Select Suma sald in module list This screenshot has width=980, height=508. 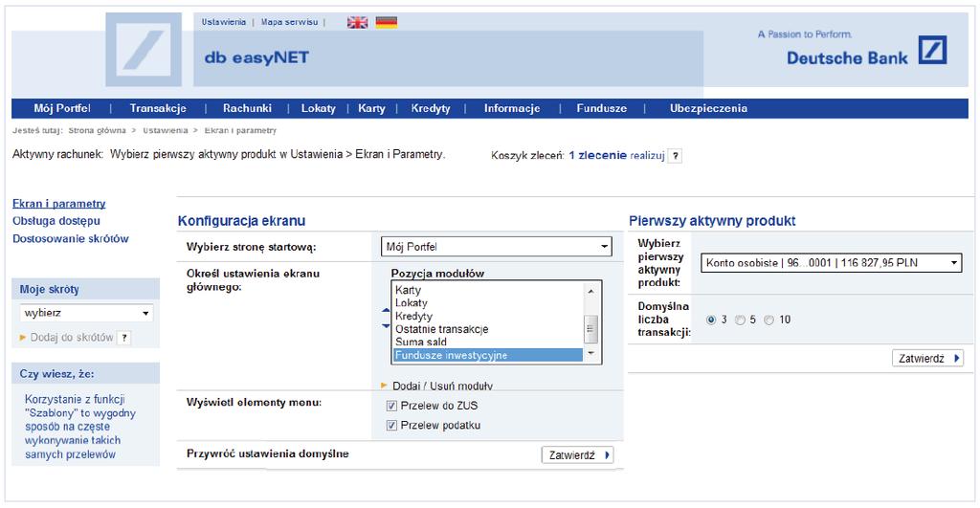click(x=488, y=342)
